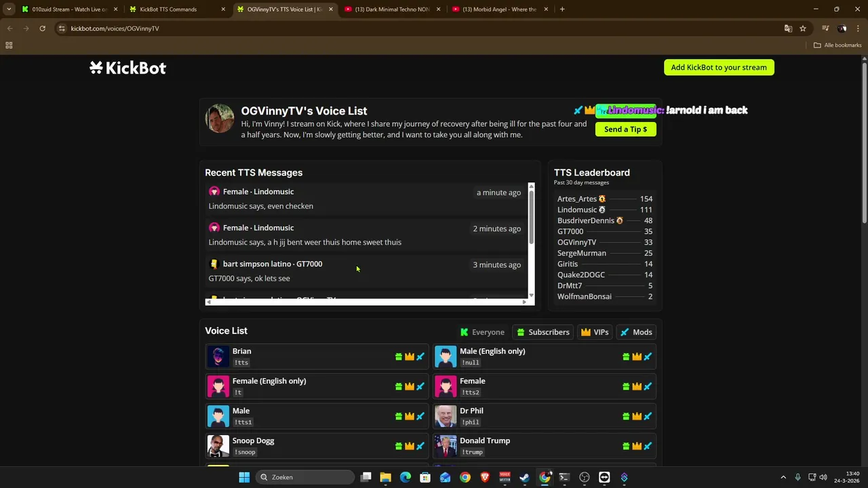Image resolution: width=868 pixels, height=488 pixels.
Task: Click the up arrow of the messages scrollbar
Action: coord(531,186)
